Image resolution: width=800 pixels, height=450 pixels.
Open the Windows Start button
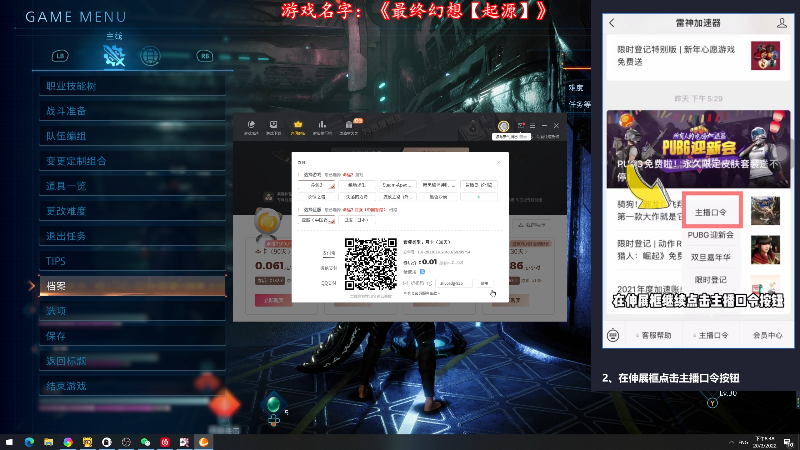pos(9,442)
